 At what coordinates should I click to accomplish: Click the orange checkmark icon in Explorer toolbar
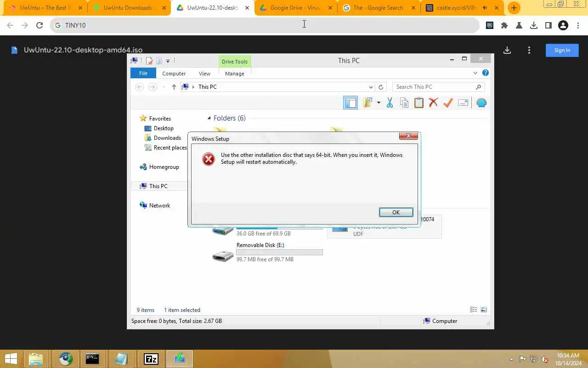tap(448, 103)
